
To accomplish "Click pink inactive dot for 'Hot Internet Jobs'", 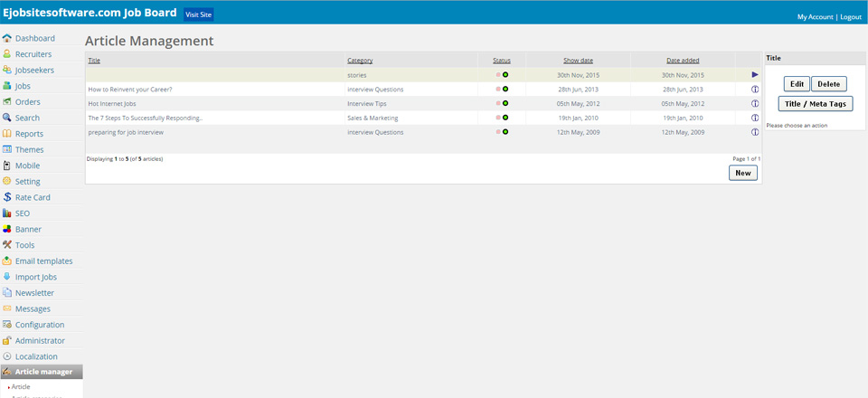I will click(x=498, y=103).
